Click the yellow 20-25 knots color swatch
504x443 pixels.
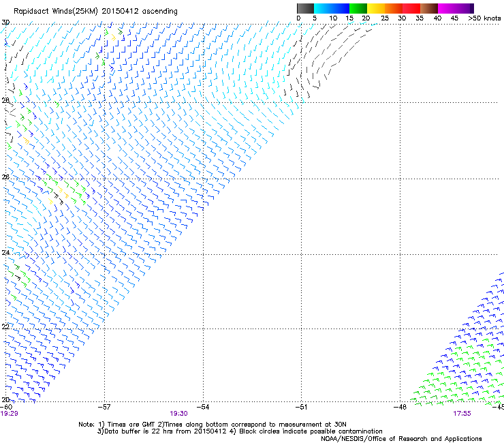(376, 8)
